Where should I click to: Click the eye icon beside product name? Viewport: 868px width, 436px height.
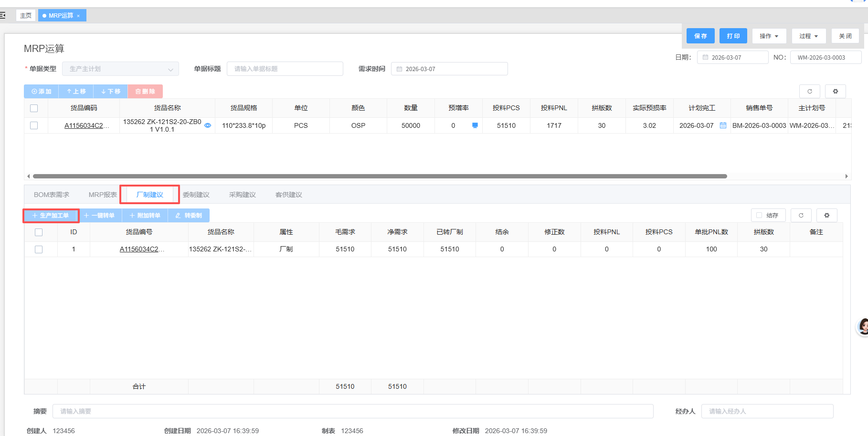click(x=208, y=125)
